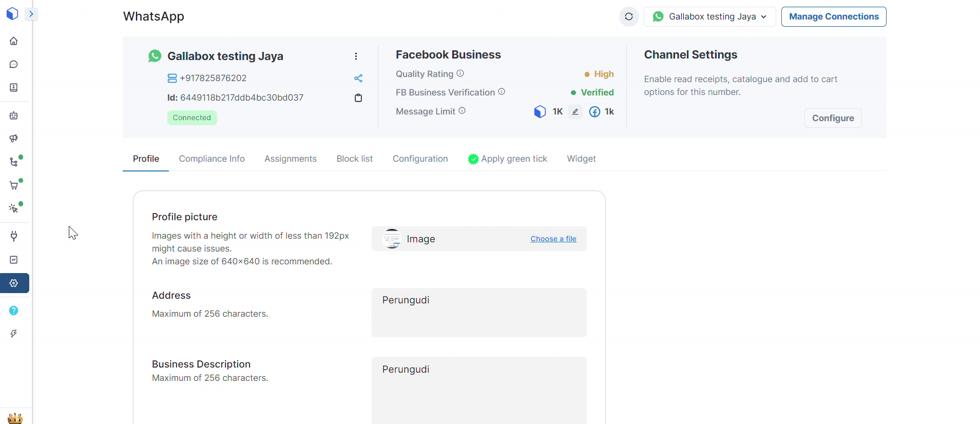
Task: Open the chat conversations icon in sidebar
Action: tap(14, 64)
